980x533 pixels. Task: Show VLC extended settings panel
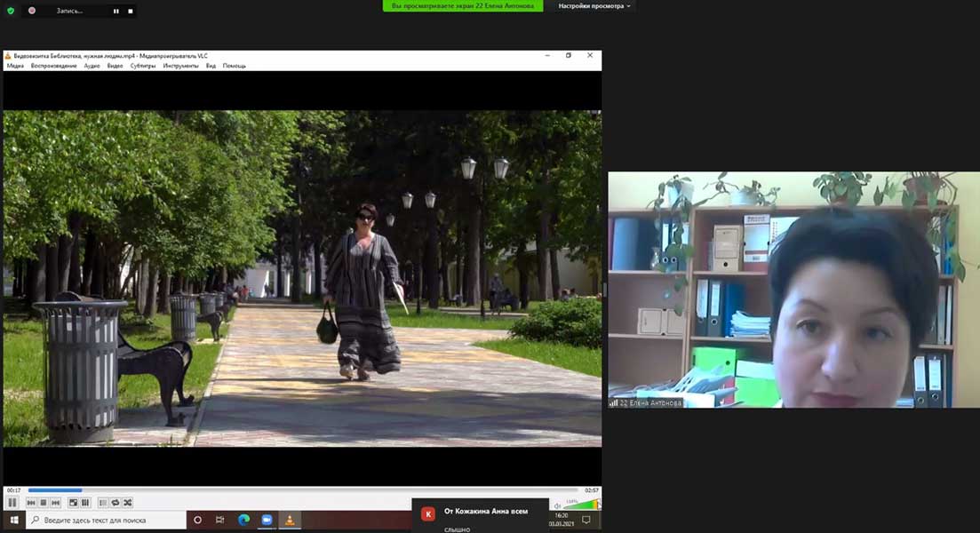click(x=85, y=503)
